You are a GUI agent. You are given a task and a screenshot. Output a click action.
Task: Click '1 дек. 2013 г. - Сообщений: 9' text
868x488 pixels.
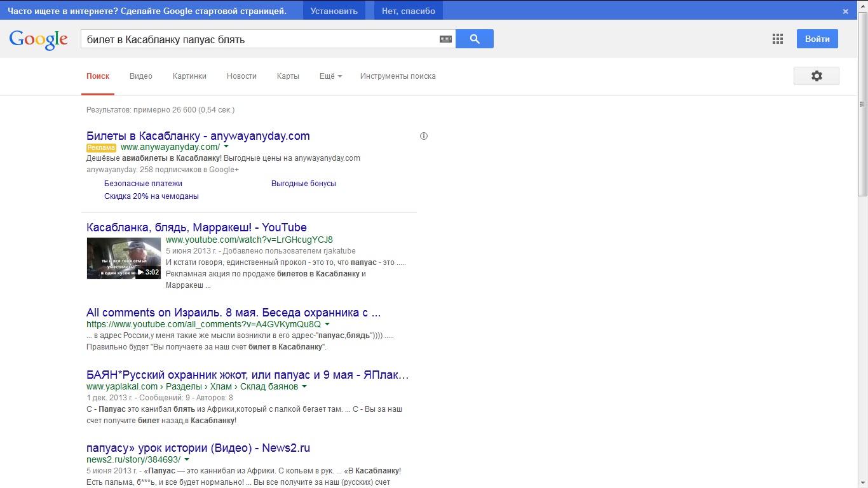138,398
